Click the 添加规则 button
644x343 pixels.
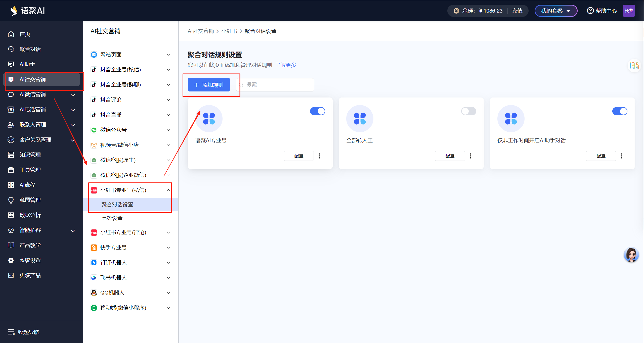pyautogui.click(x=208, y=85)
